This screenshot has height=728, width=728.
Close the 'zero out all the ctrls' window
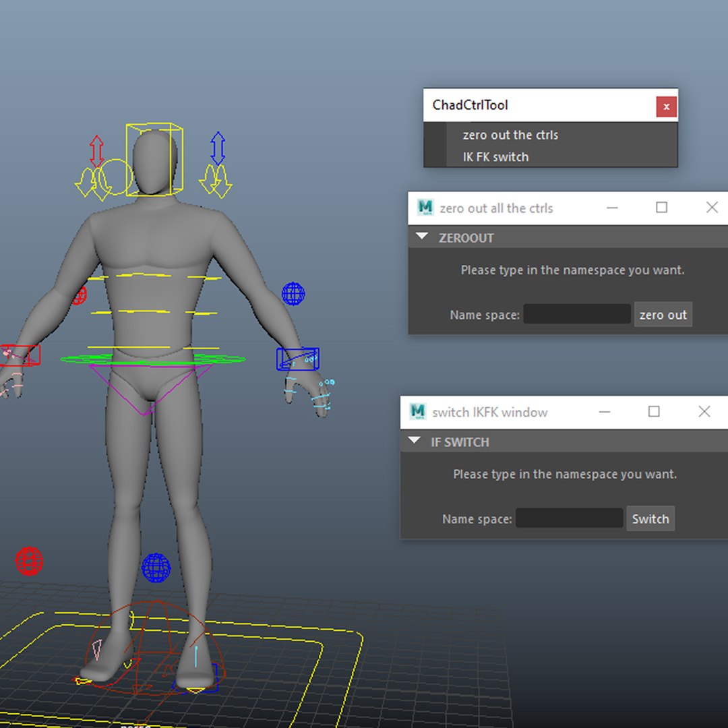(x=712, y=207)
